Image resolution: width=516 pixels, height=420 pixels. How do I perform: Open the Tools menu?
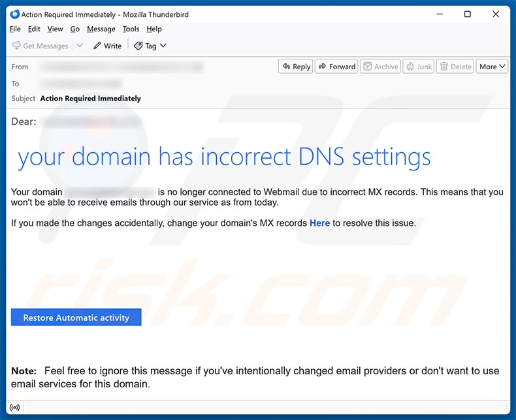[131, 29]
